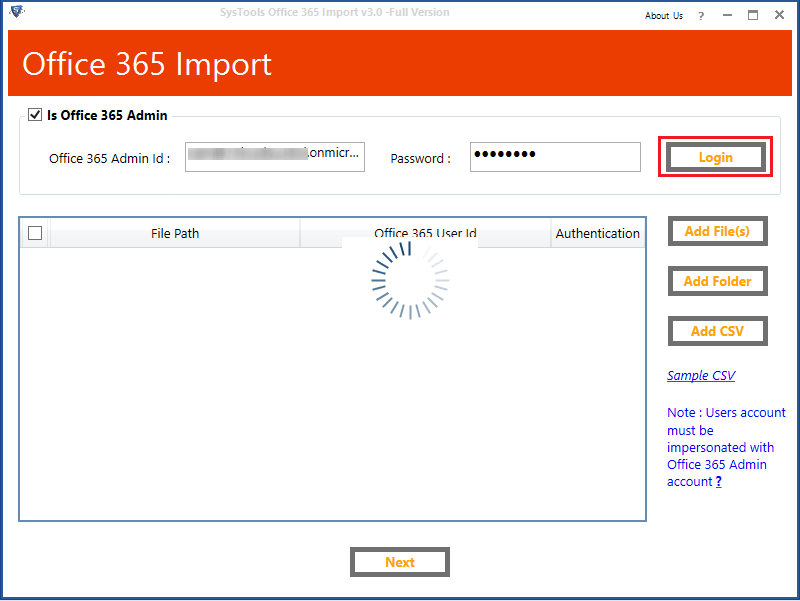This screenshot has width=800, height=601.
Task: Click the Add File(s) button
Action: 717,231
